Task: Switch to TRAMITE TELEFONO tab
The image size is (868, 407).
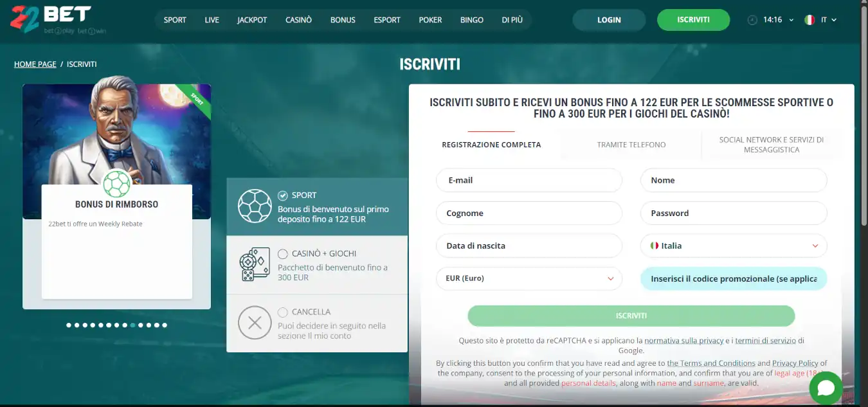Action: coord(631,145)
